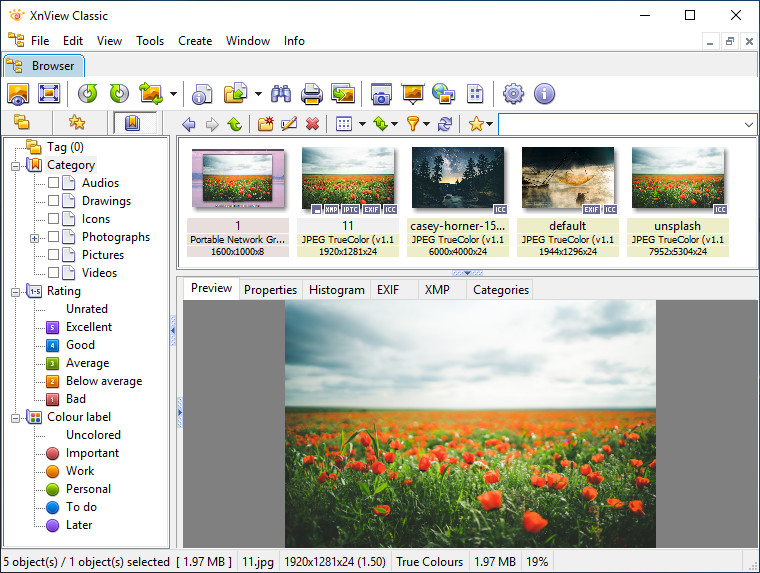Viewport: 760px width, 573px height.
Task: Switch to Favorites star pane icon
Action: click(x=77, y=122)
